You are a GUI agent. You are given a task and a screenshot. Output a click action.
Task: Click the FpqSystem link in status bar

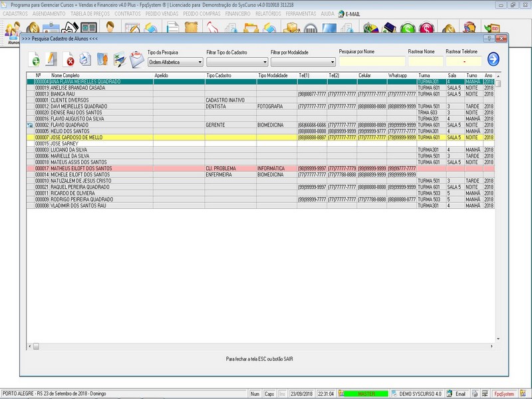(504, 394)
